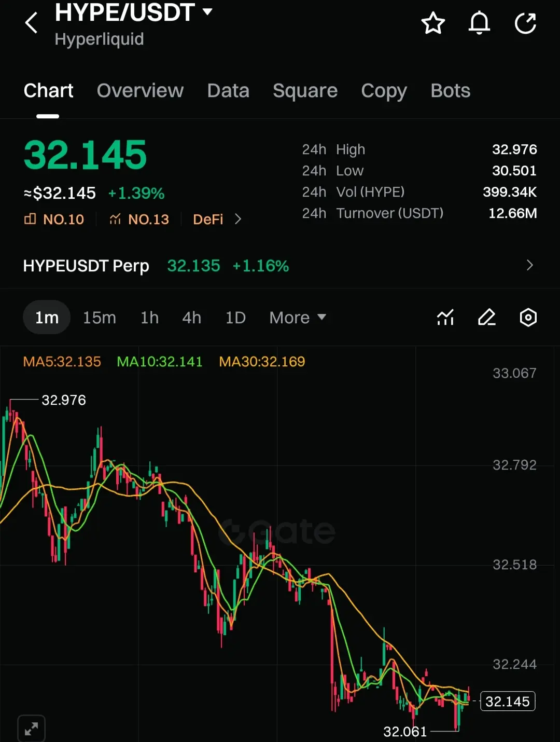
Task: Tap the MA5:32.135 indicator label
Action: tap(62, 362)
